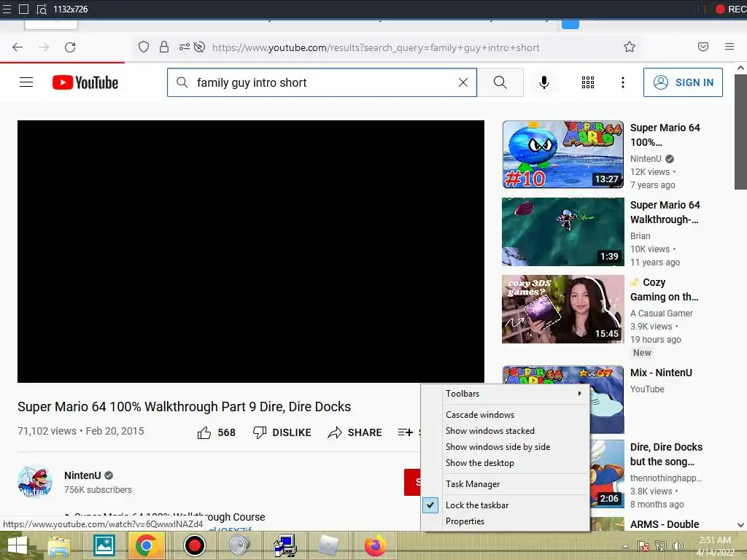Switch to Firefox in the taskbar
The width and height of the screenshot is (747, 560).
376,545
